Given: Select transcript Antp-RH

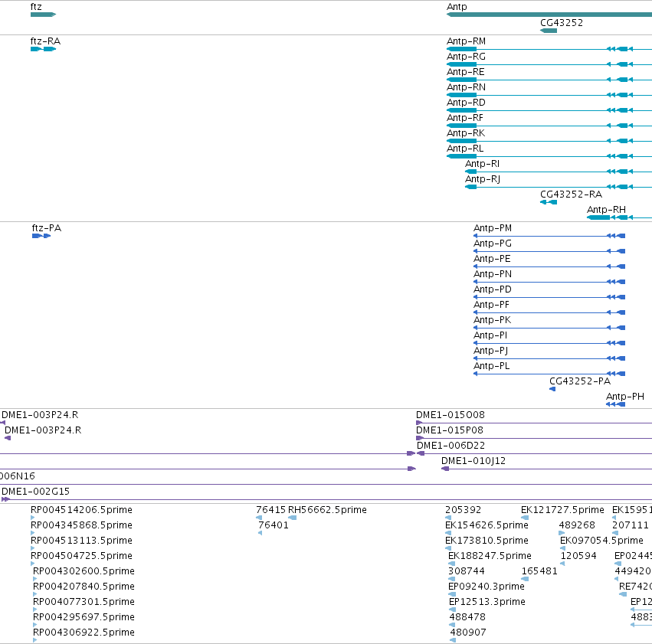Looking at the screenshot, I should coord(606,210).
